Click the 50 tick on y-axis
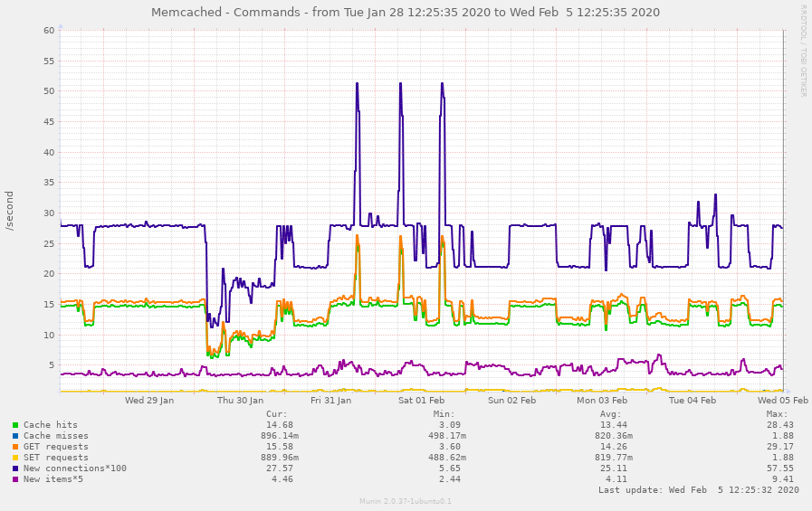 49,91
